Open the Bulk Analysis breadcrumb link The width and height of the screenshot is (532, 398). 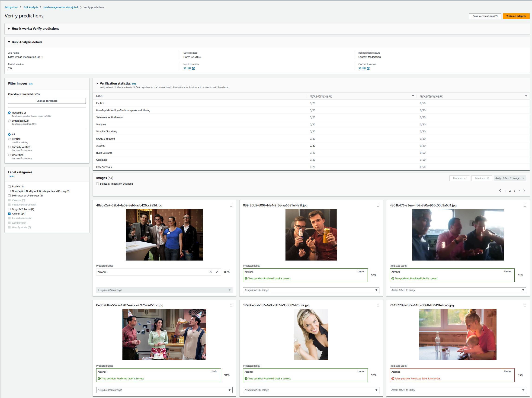(31, 7)
